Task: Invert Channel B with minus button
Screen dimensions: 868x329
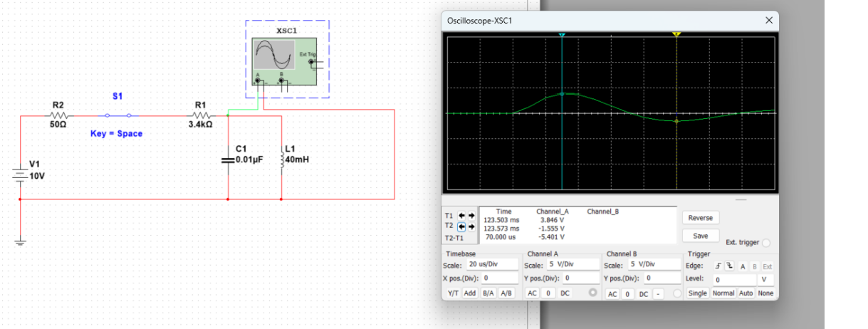Action: (659, 293)
